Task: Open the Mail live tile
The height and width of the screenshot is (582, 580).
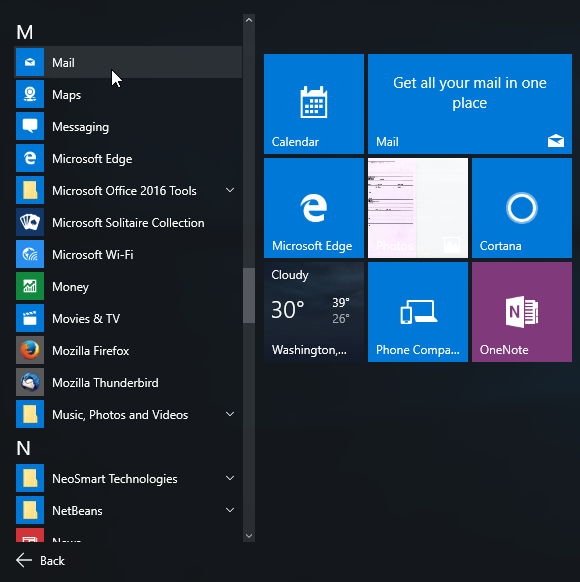Action: [470, 104]
